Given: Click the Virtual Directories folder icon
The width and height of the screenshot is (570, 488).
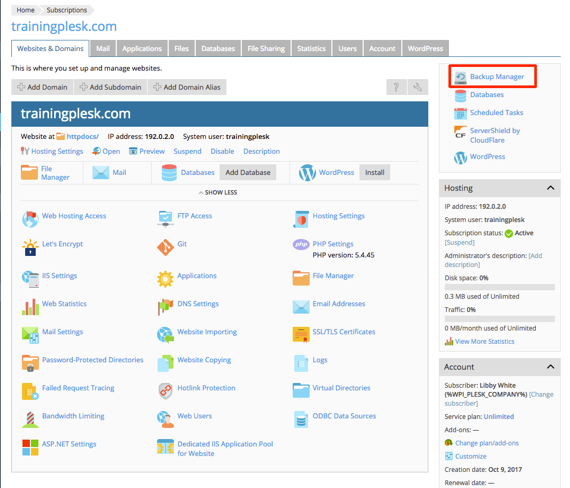Looking at the screenshot, I should (301, 391).
